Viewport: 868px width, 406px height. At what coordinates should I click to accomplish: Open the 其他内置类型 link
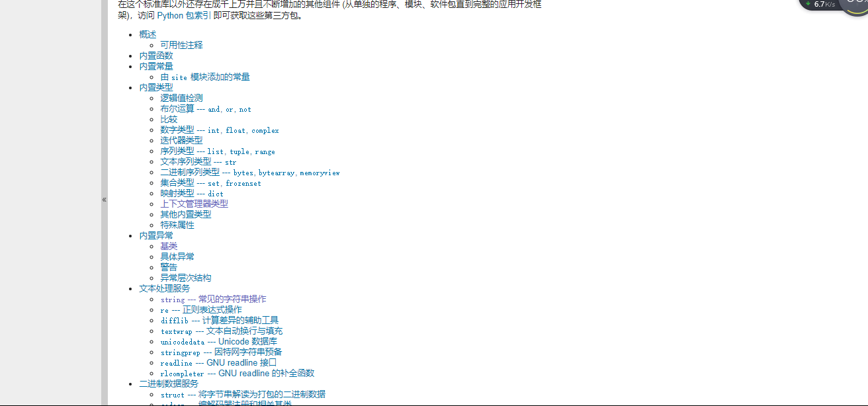point(186,214)
